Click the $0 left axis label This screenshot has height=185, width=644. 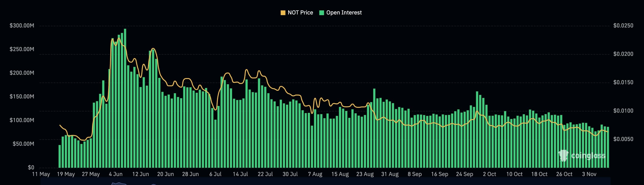[31, 167]
